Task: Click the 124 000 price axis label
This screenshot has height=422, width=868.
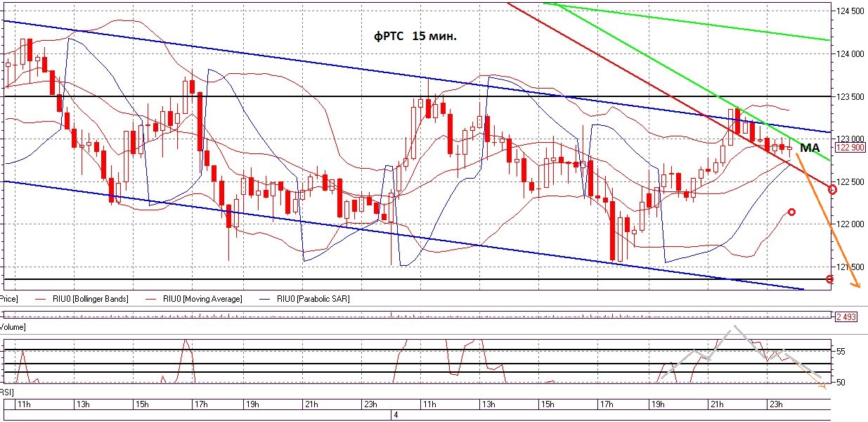Action: coord(851,54)
